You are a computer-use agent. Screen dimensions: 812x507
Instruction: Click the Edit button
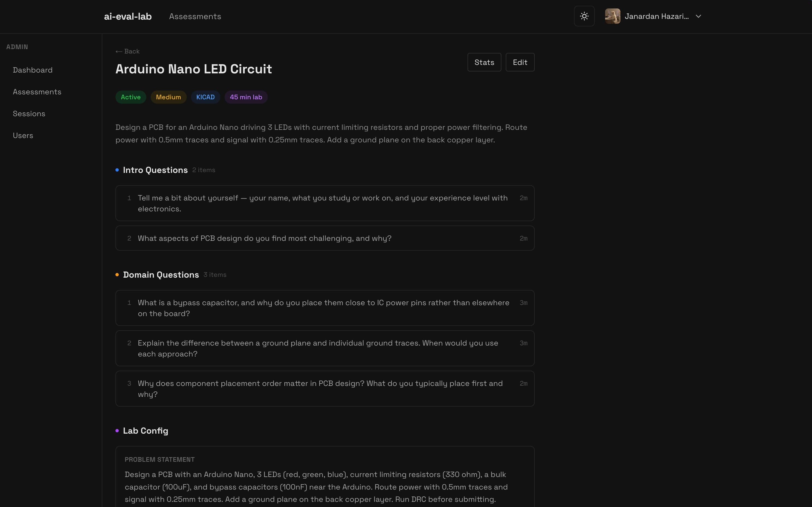click(x=520, y=62)
